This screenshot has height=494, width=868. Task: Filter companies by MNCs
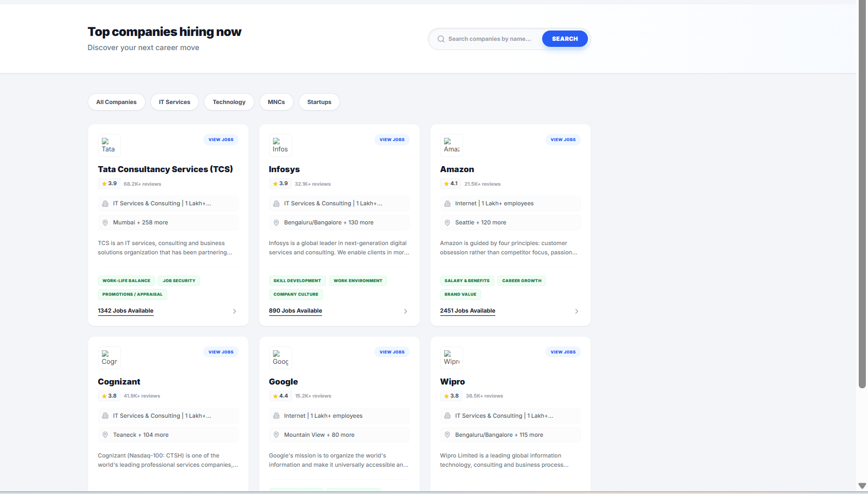276,102
